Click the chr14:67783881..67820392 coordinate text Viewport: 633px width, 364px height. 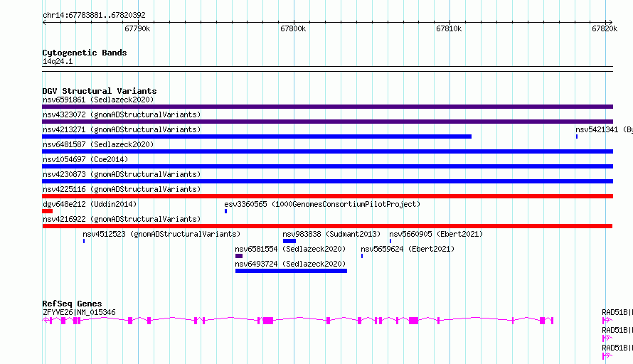click(x=94, y=15)
